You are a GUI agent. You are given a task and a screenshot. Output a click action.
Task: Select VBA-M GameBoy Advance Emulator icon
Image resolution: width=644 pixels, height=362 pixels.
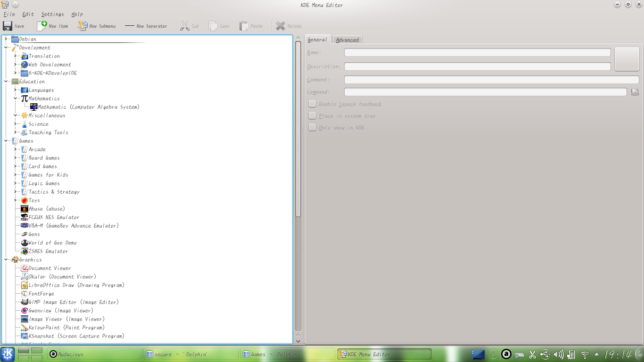25,226
